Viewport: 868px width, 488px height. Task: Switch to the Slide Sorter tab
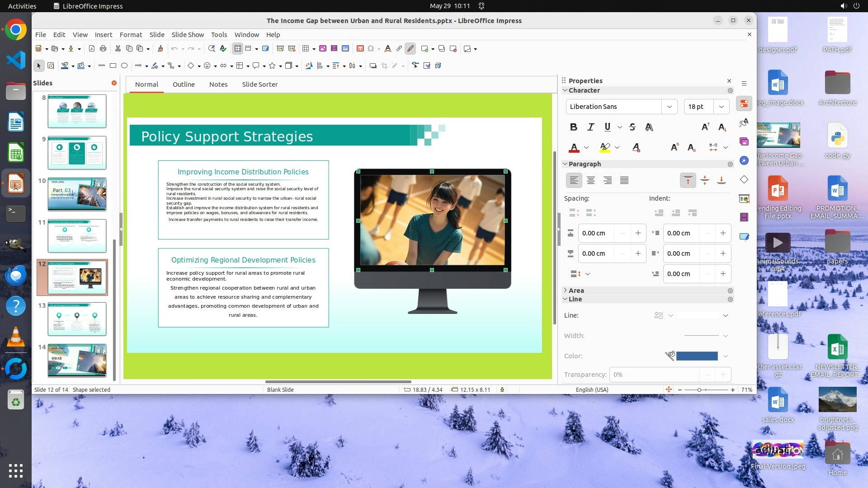(259, 84)
